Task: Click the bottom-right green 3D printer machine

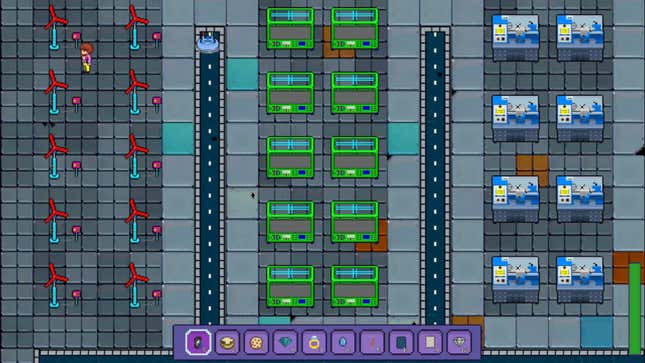Action: pos(355,286)
